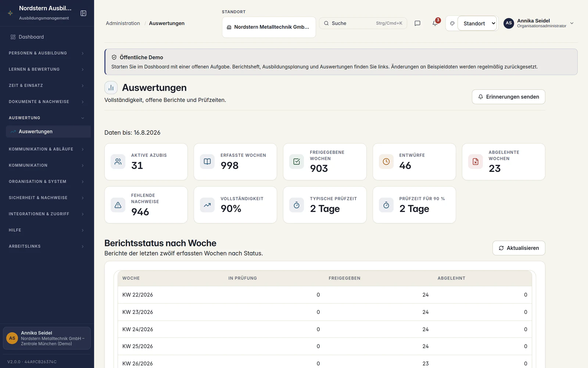Open Annika Seidel user menu chevron
This screenshot has height=368, width=588.
(x=572, y=23)
